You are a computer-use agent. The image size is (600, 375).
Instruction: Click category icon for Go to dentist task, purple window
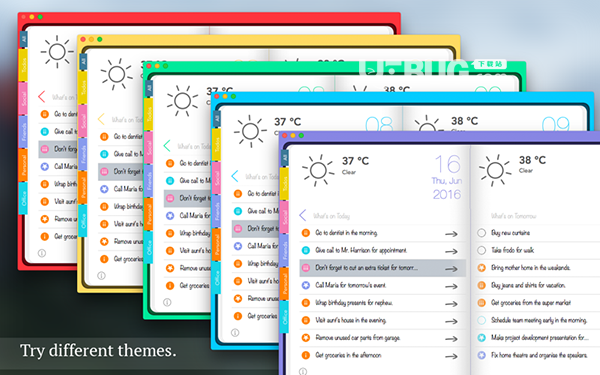tap(305, 233)
